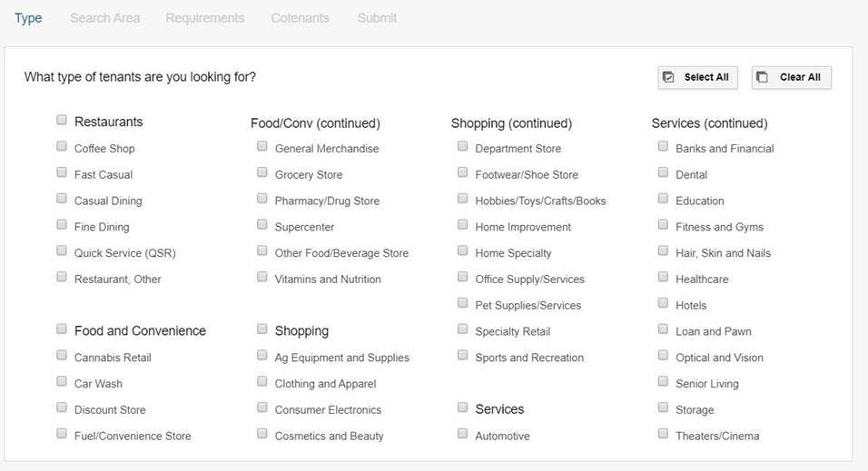This screenshot has height=471, width=868.
Task: Toggle the Theaters/Cinema checkbox
Action: tap(664, 434)
